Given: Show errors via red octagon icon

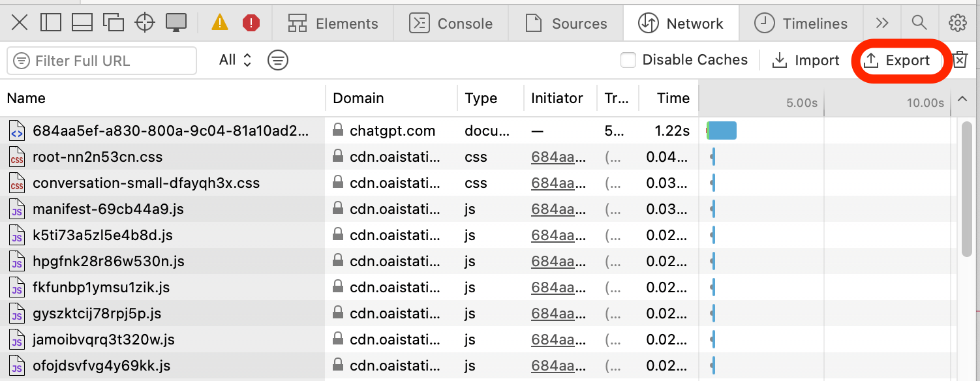Looking at the screenshot, I should 251,23.
